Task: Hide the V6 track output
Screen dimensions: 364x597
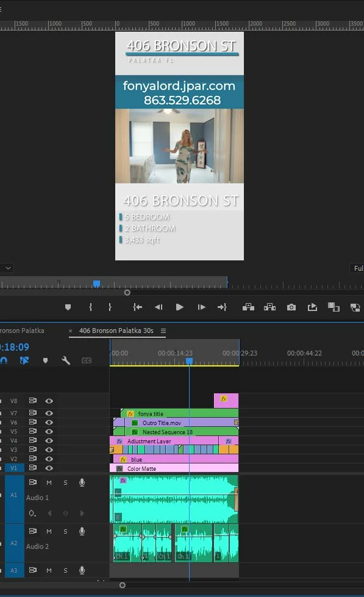Action: [x=49, y=422]
